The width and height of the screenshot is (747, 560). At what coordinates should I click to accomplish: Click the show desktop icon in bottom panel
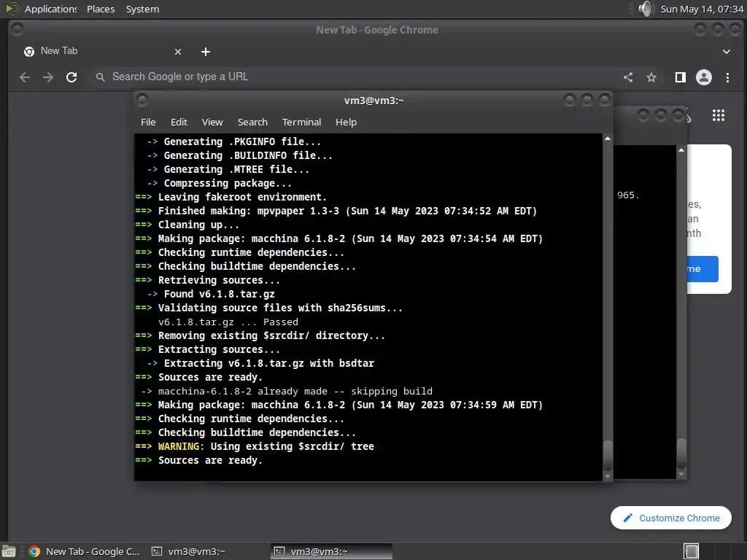[9, 551]
